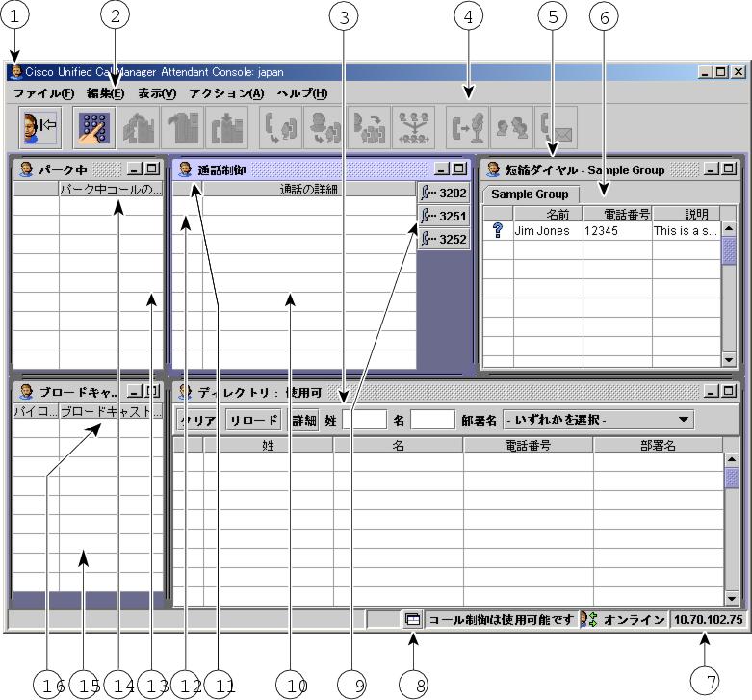The width and height of the screenshot is (752, 700).
Task: Open the 表示(V) menu
Action: (157, 93)
